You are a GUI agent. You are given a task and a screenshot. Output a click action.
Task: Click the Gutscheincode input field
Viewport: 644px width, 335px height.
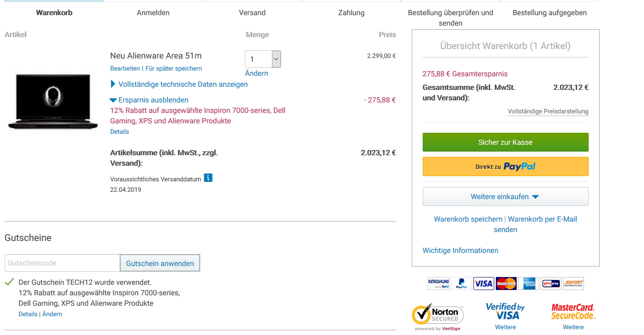[x=62, y=263]
